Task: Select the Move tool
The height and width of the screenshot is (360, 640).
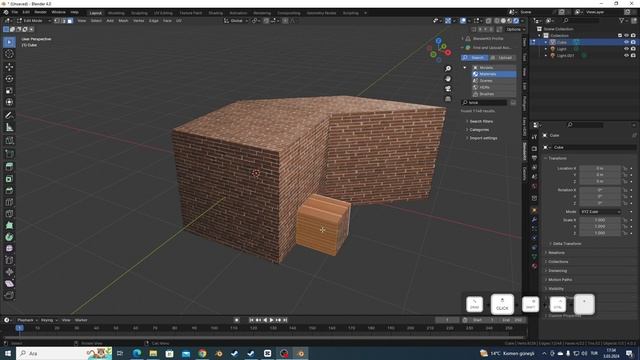Action: click(x=9, y=67)
